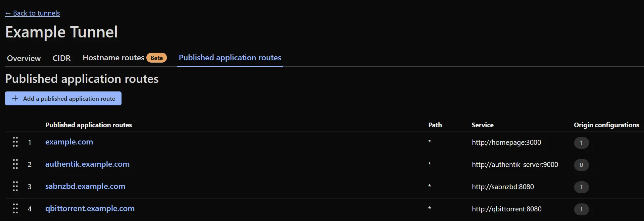Click the origin configurations badge on the sabnzbd row
644x221 pixels.
click(582, 187)
